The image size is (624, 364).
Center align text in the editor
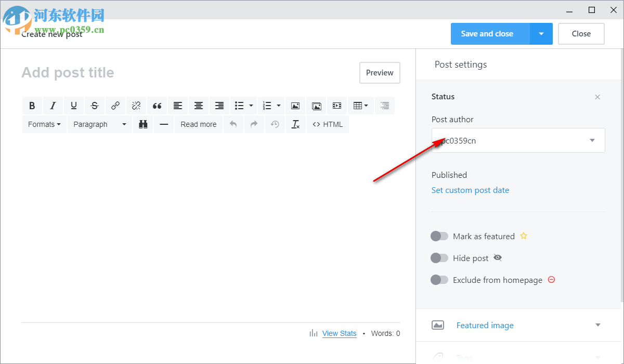pos(199,106)
